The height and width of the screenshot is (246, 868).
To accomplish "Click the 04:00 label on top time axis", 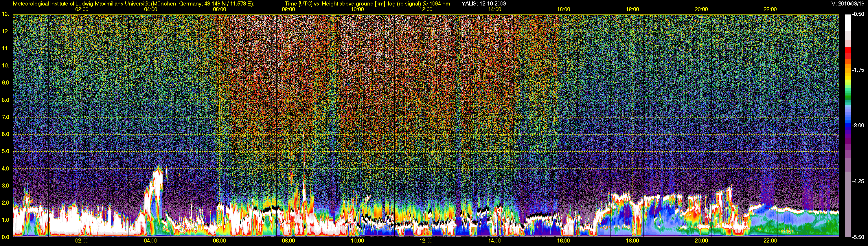I will (x=150, y=10).
